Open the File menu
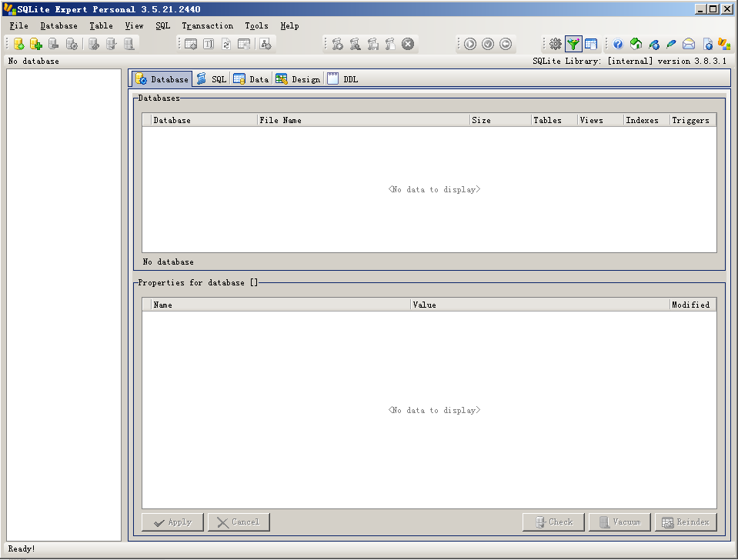 pyautogui.click(x=18, y=26)
